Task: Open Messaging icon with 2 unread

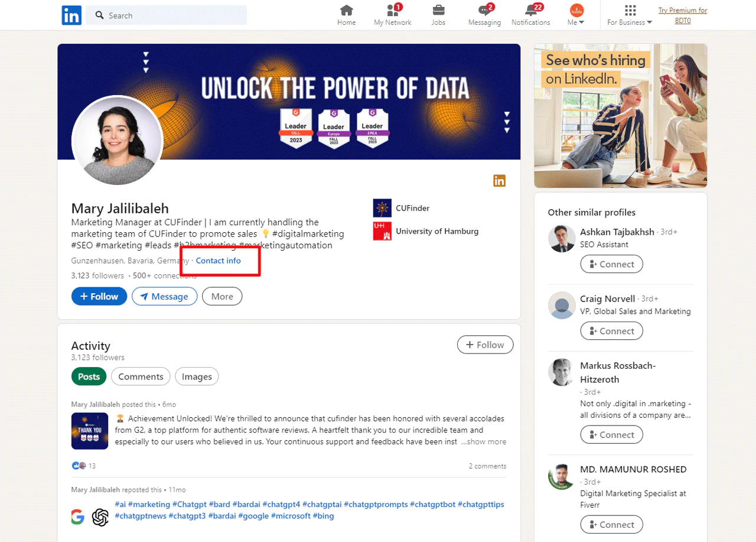Action: [x=484, y=11]
